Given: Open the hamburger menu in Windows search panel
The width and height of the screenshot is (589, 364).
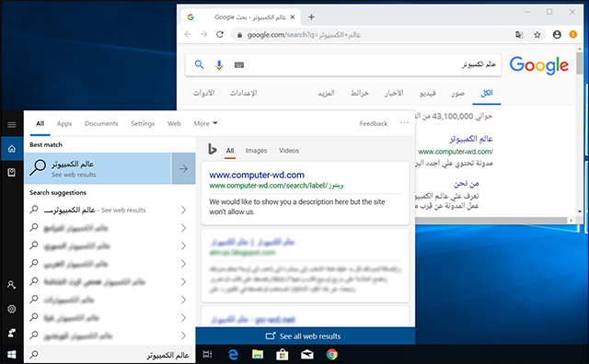Looking at the screenshot, I should point(12,125).
